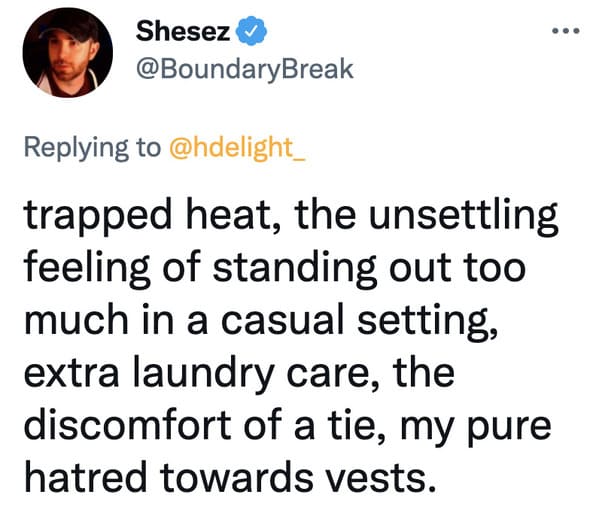
Task: Click the "Replying to" label
Action: [x=92, y=148]
